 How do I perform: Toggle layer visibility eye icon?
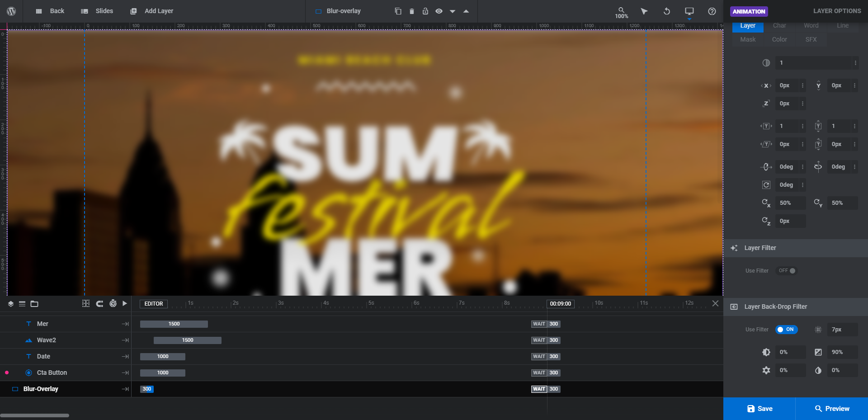click(x=439, y=11)
